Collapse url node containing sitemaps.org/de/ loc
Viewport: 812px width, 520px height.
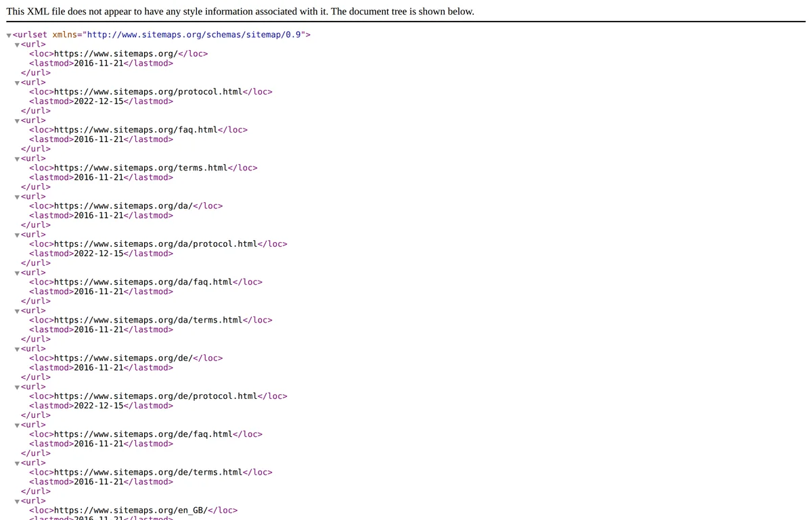(x=18, y=349)
